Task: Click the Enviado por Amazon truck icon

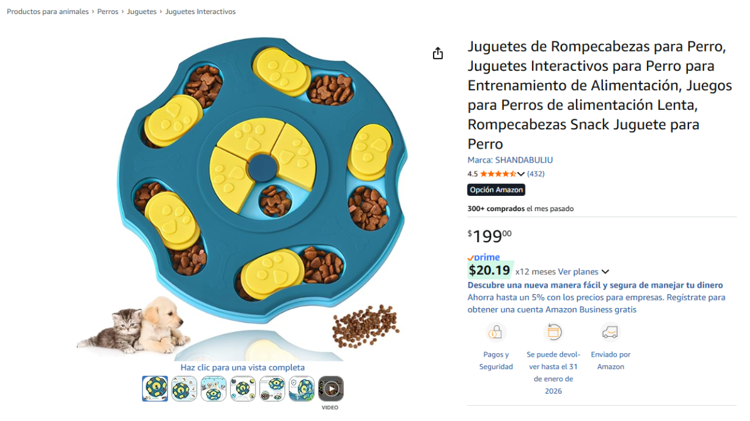Action: pos(610,332)
